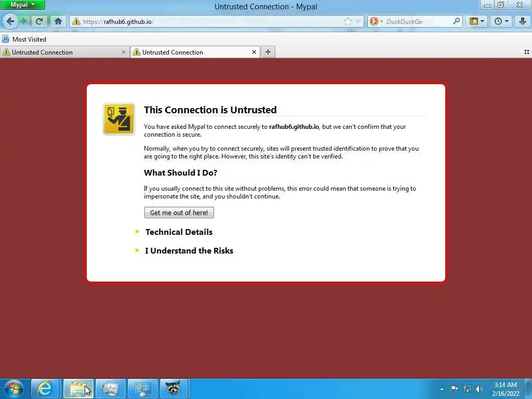Click the warning icon in address bar
Image resolution: width=532 pixels, height=399 pixels.
(x=76, y=21)
